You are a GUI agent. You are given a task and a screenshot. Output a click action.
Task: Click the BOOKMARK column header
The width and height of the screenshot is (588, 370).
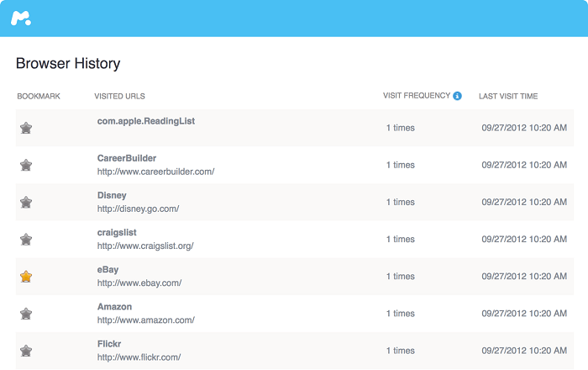(x=39, y=97)
